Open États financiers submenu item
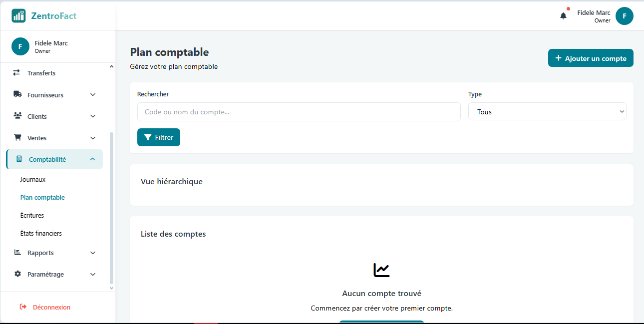 point(41,233)
